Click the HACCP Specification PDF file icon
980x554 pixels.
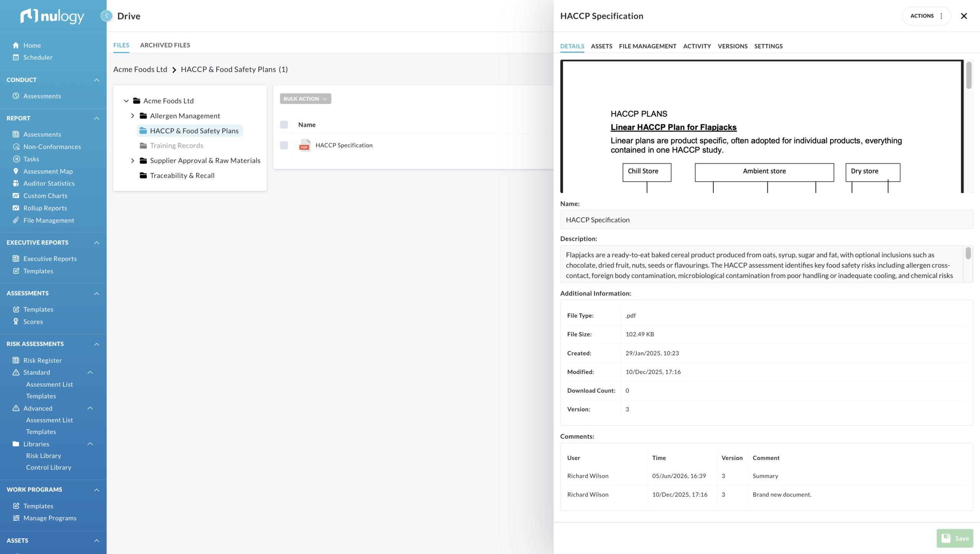click(x=305, y=145)
